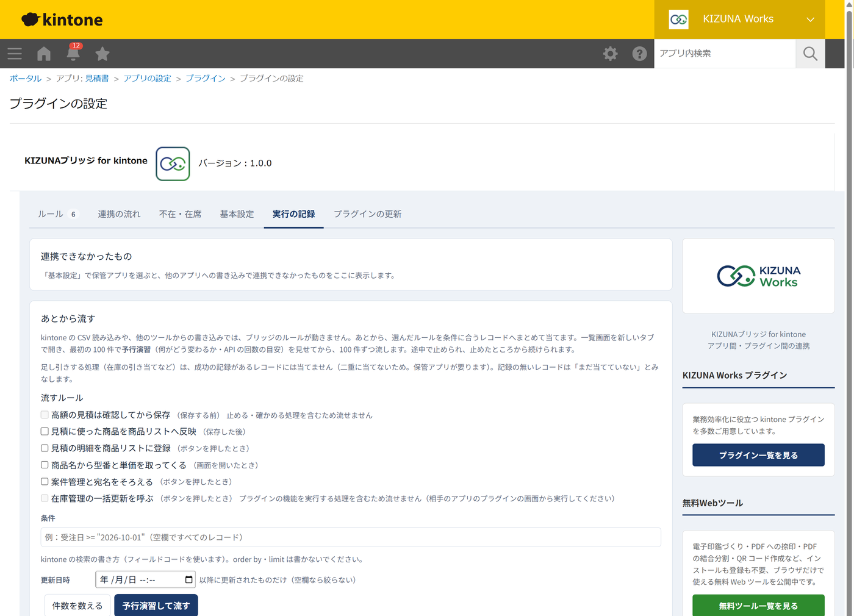854x616 pixels.
Task: Open the favorites star icon
Action: 102,54
